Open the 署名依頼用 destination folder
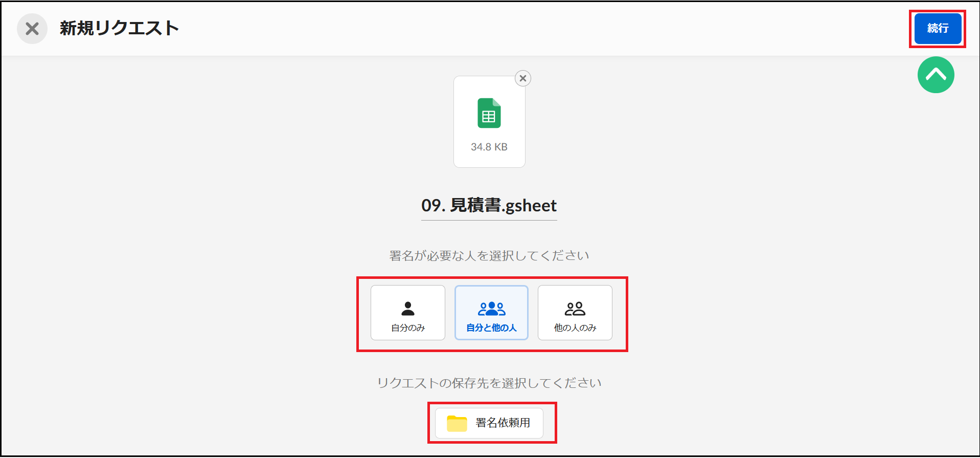Screen dimensions: 980x458 coord(489,423)
